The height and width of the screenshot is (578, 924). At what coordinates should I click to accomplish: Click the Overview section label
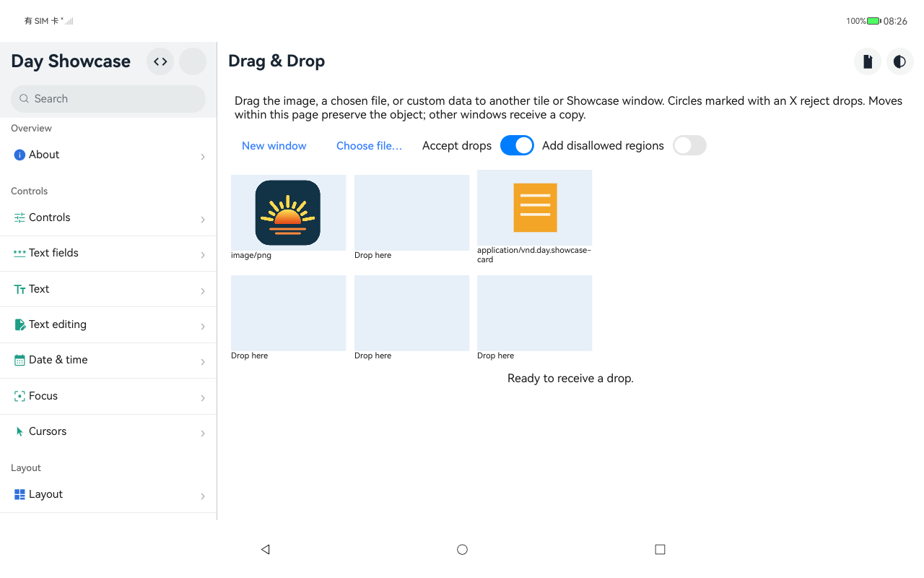(x=31, y=129)
